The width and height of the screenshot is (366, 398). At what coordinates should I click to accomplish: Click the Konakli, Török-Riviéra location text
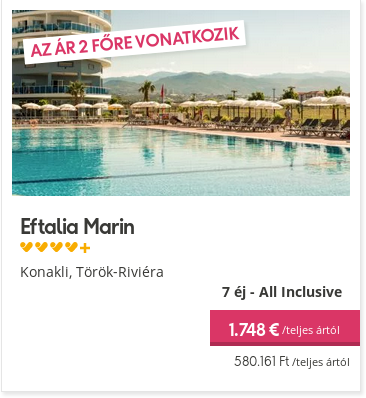pyautogui.click(x=92, y=272)
